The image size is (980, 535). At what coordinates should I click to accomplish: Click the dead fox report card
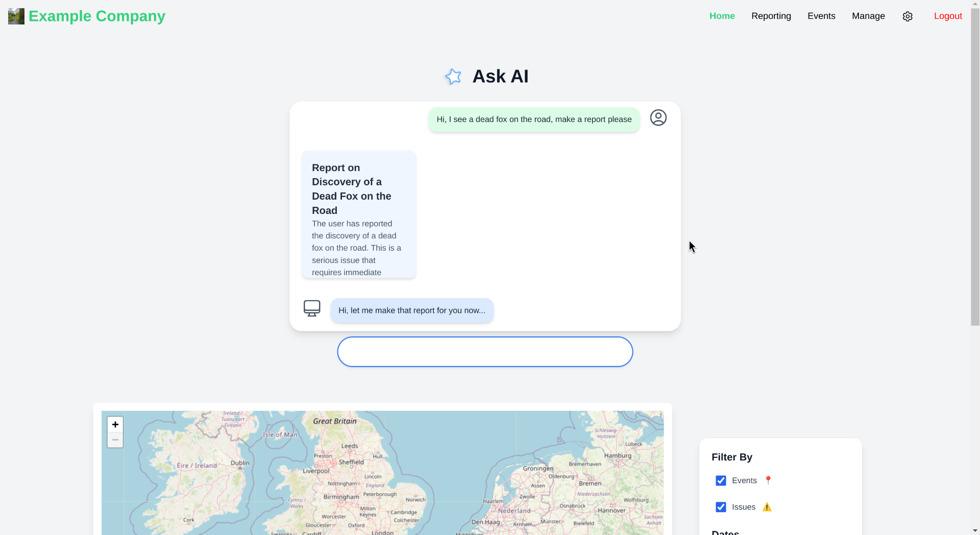click(x=358, y=214)
